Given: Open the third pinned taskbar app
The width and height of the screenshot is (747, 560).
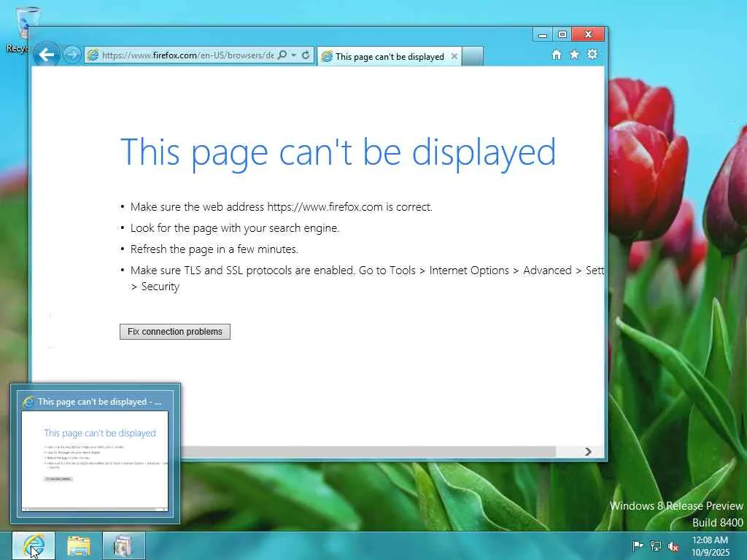Looking at the screenshot, I should tap(124, 545).
